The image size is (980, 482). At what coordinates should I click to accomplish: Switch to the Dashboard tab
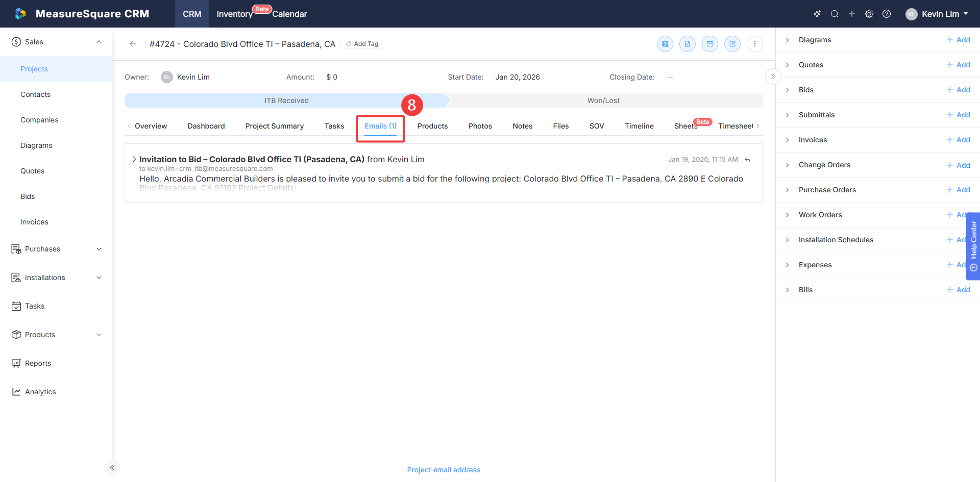coord(206,126)
